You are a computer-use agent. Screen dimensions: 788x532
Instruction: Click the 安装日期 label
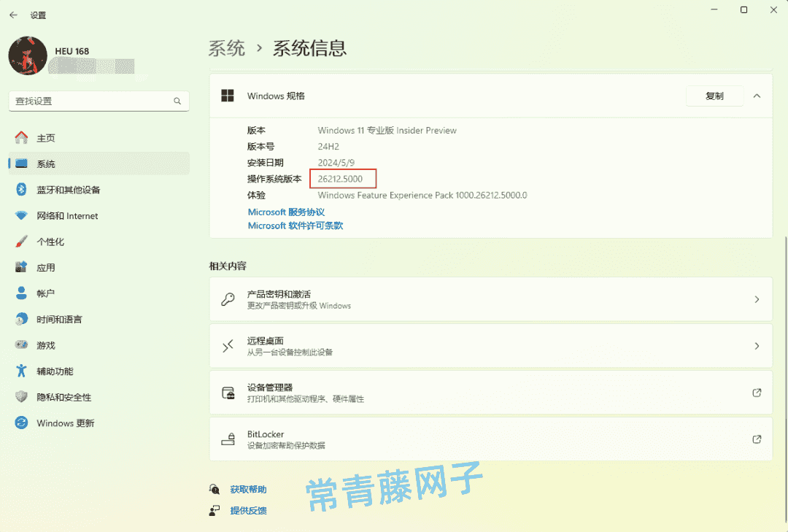266,163
